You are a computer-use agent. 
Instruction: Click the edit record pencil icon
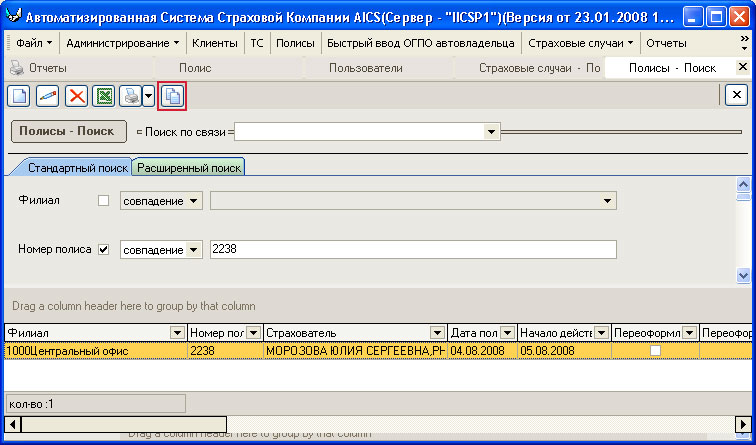[x=47, y=96]
